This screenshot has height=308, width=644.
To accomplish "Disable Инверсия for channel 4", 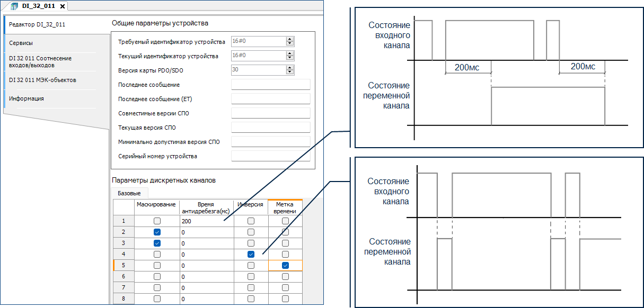I will click(251, 255).
